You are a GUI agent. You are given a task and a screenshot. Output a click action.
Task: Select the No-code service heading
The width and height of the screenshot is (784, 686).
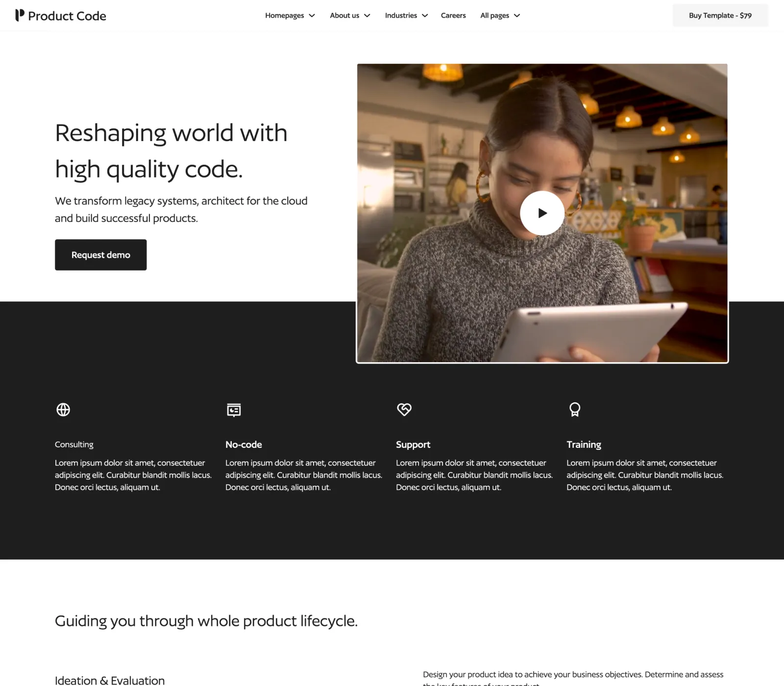pyautogui.click(x=244, y=444)
